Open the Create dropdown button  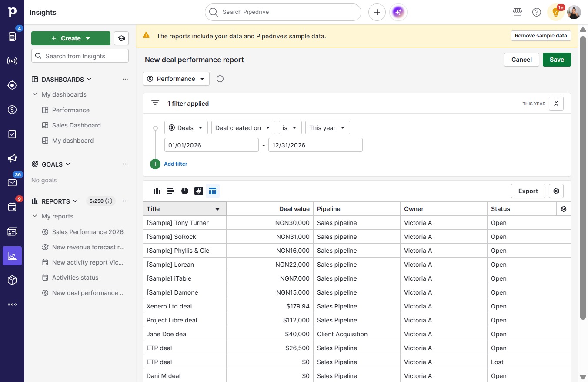[71, 38]
